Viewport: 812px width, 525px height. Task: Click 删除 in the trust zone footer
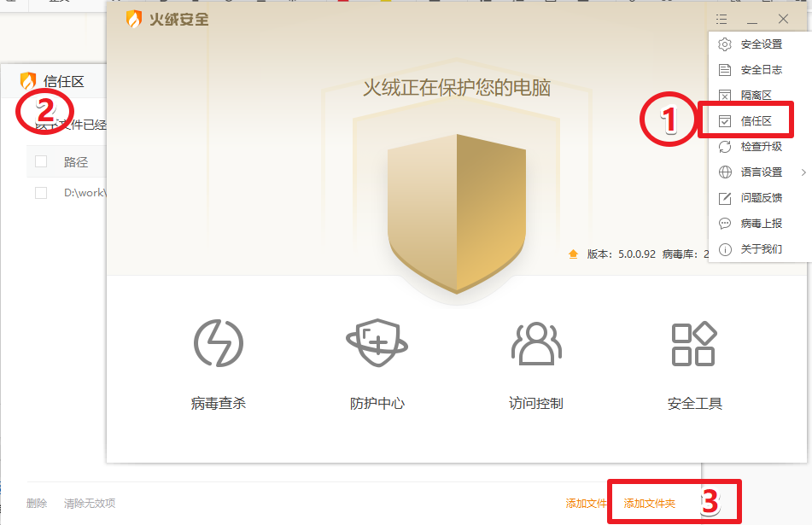[37, 504]
